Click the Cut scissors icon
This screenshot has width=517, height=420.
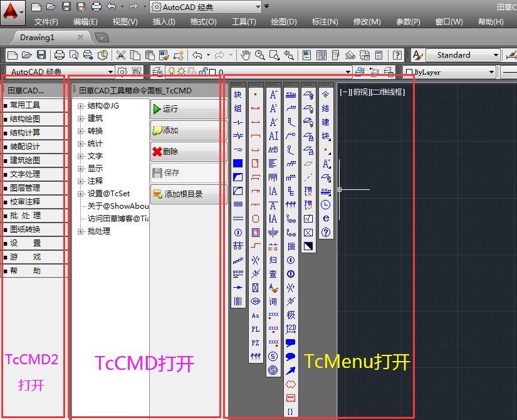(x=121, y=55)
